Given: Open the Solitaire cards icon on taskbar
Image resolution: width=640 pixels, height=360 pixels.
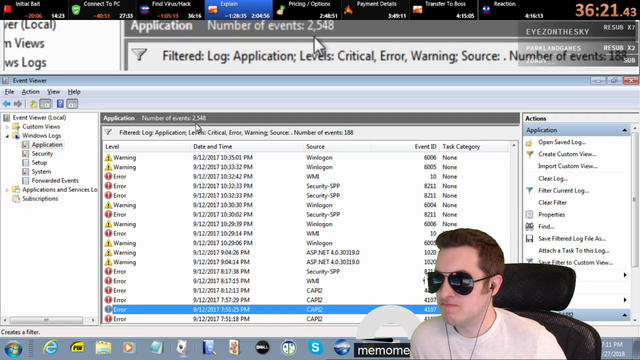Looking at the screenshot, I should pyautogui.click(x=182, y=348).
